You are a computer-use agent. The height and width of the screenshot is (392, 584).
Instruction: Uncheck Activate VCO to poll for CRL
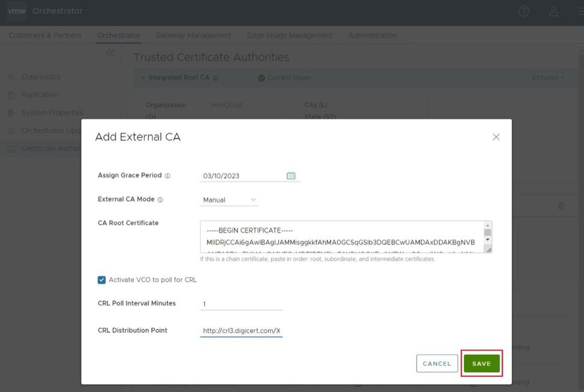click(x=102, y=280)
